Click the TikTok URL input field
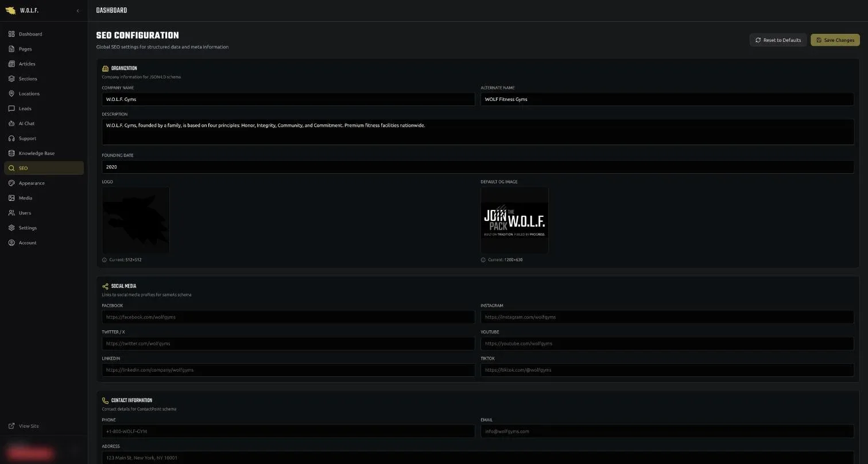The width and height of the screenshot is (868, 464). point(667,370)
